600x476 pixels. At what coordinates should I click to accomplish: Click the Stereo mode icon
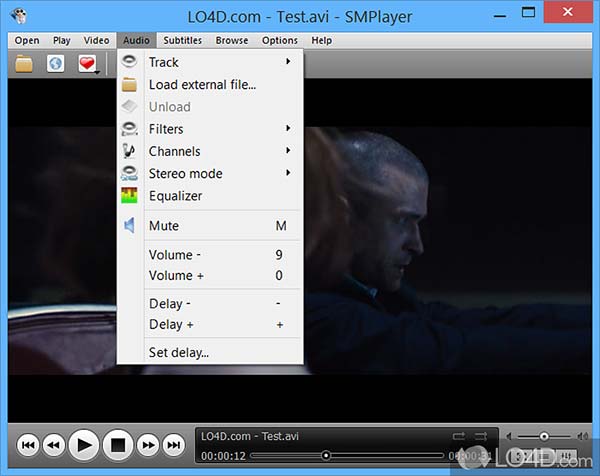point(129,173)
